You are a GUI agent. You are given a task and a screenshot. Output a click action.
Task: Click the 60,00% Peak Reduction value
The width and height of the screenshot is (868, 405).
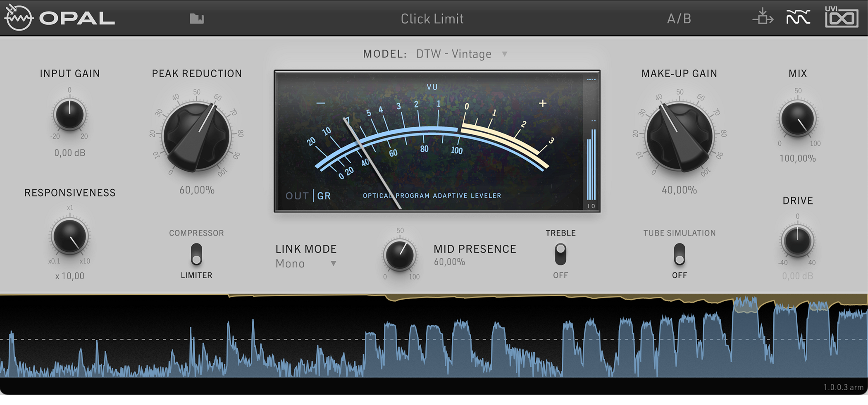tap(197, 190)
